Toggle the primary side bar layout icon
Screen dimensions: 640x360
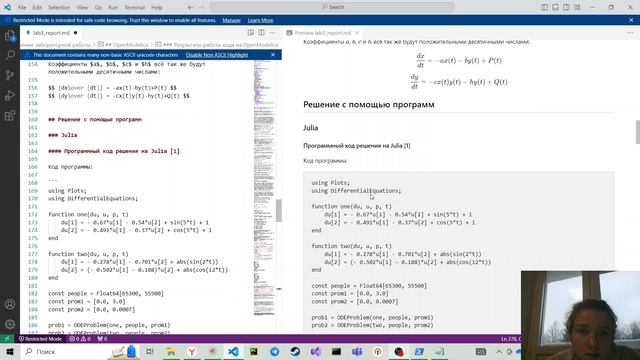tap(544, 7)
